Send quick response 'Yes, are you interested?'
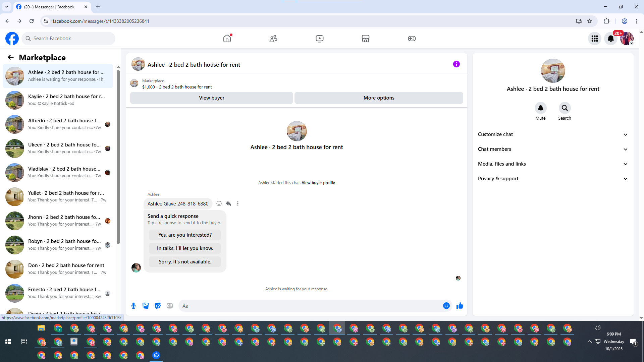The height and width of the screenshot is (362, 644). 185,235
